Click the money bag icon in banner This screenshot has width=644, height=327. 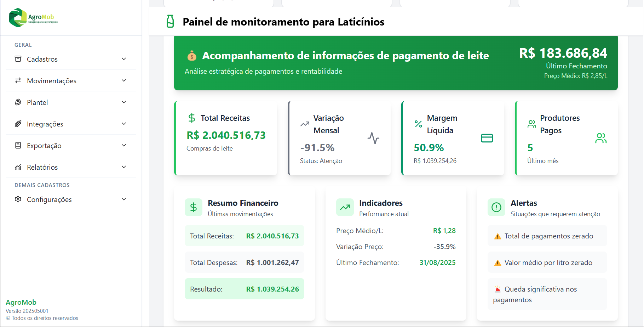[192, 56]
